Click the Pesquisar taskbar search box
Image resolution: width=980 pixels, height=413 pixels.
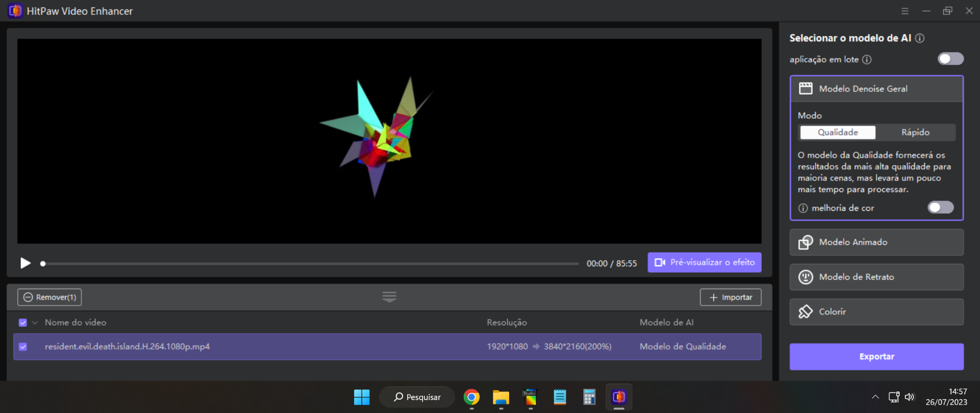pyautogui.click(x=417, y=397)
